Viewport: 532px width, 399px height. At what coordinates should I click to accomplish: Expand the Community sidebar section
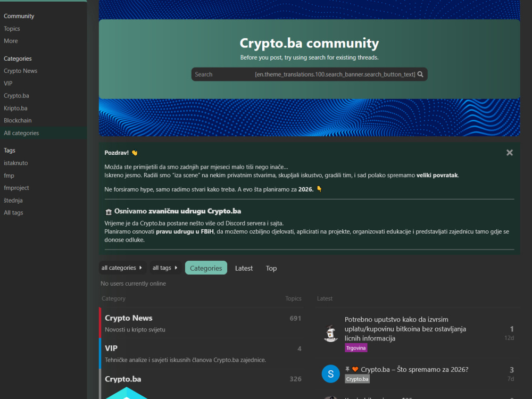pos(19,16)
